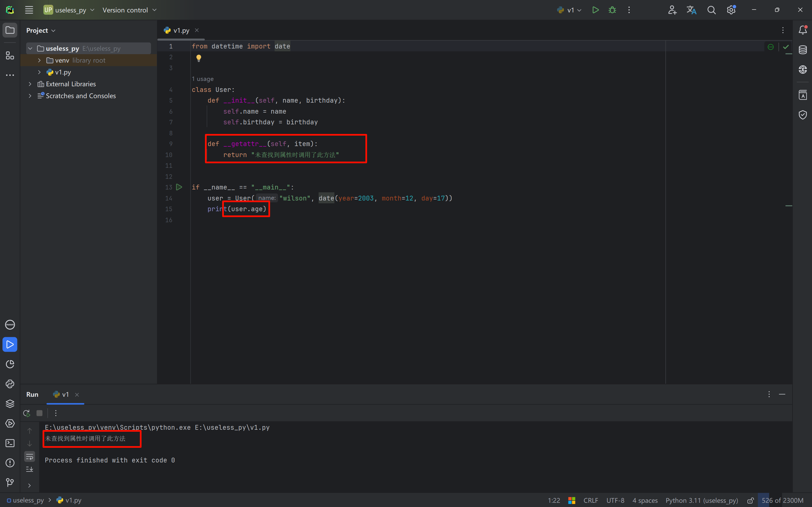The height and width of the screenshot is (507, 812).
Task: Open Notifications bell icon
Action: 803,30
